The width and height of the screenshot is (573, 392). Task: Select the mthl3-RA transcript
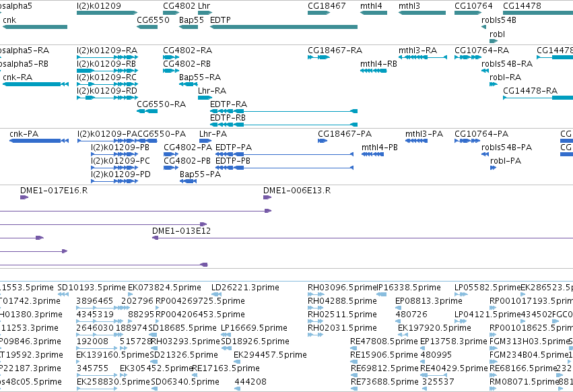(423, 57)
